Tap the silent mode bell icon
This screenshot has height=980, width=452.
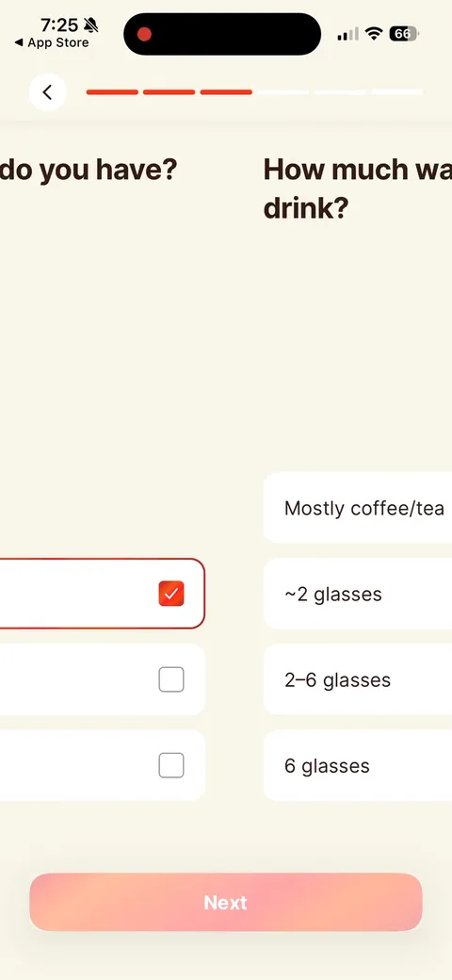pos(91,25)
